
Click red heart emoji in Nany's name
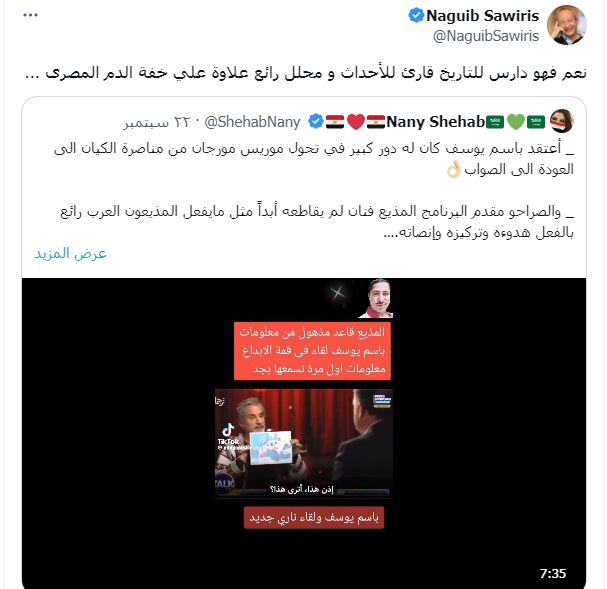click(x=356, y=122)
